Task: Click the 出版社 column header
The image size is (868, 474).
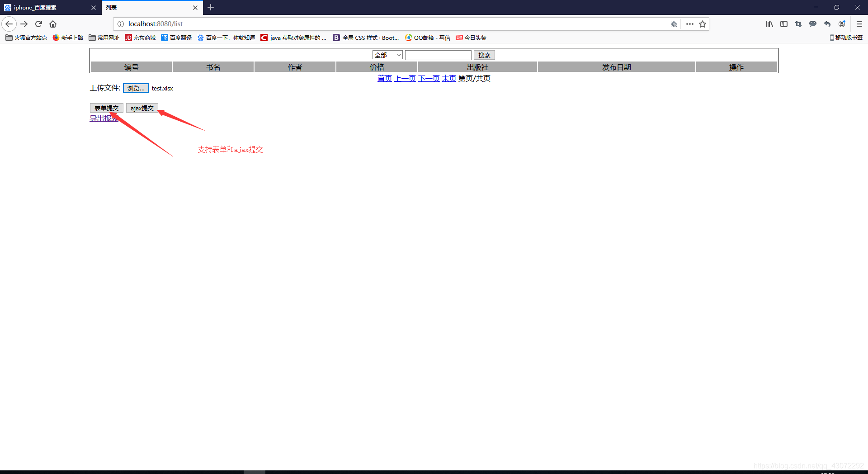Action: click(477, 67)
